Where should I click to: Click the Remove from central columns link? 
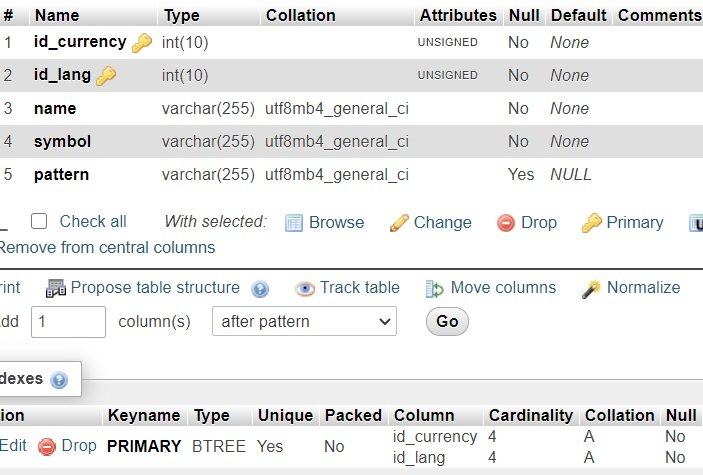(106, 247)
